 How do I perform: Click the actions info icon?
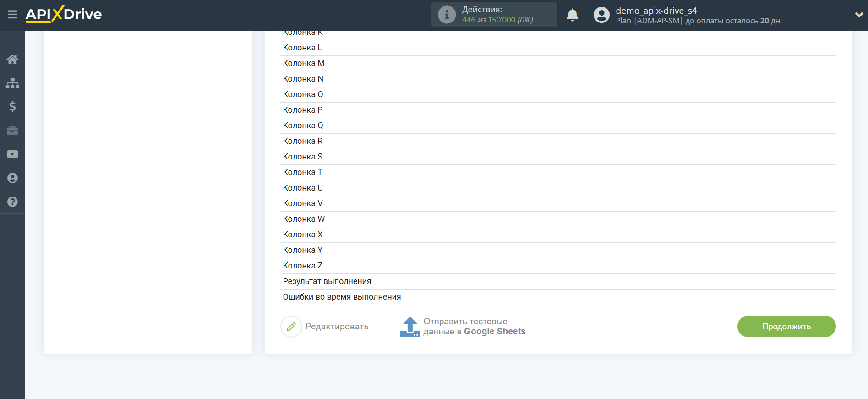pos(447,15)
